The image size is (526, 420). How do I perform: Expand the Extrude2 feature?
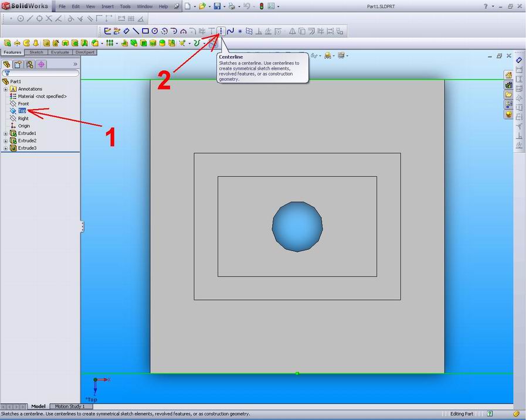coord(5,140)
